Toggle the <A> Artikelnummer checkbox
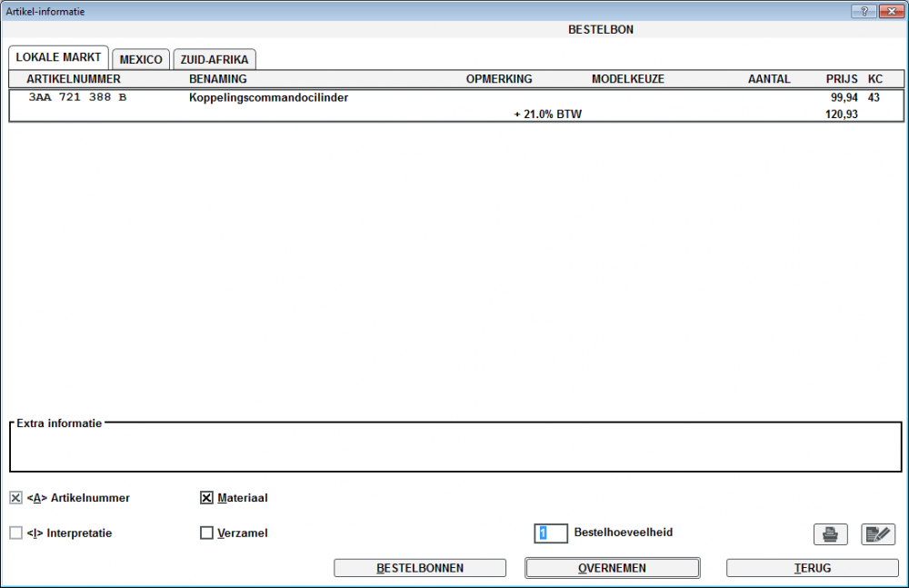 coord(15,498)
